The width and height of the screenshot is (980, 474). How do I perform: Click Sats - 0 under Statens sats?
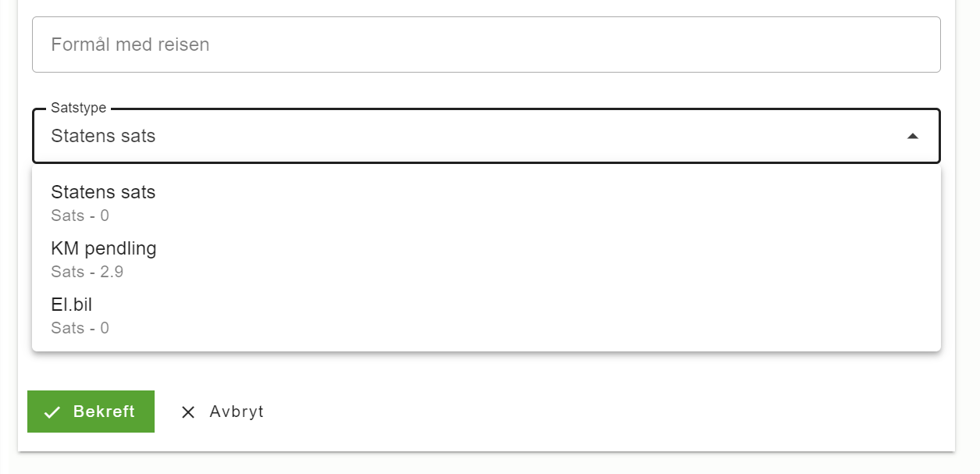coord(80,216)
